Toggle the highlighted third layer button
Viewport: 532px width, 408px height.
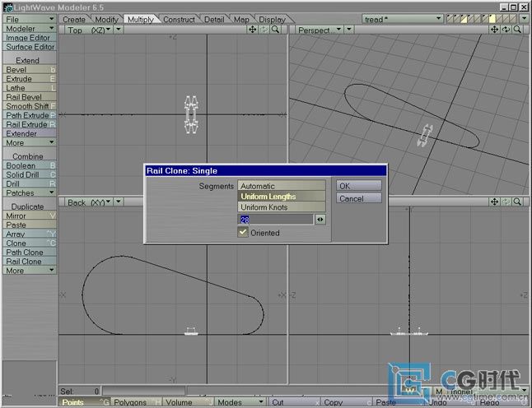pyautogui.click(x=464, y=19)
